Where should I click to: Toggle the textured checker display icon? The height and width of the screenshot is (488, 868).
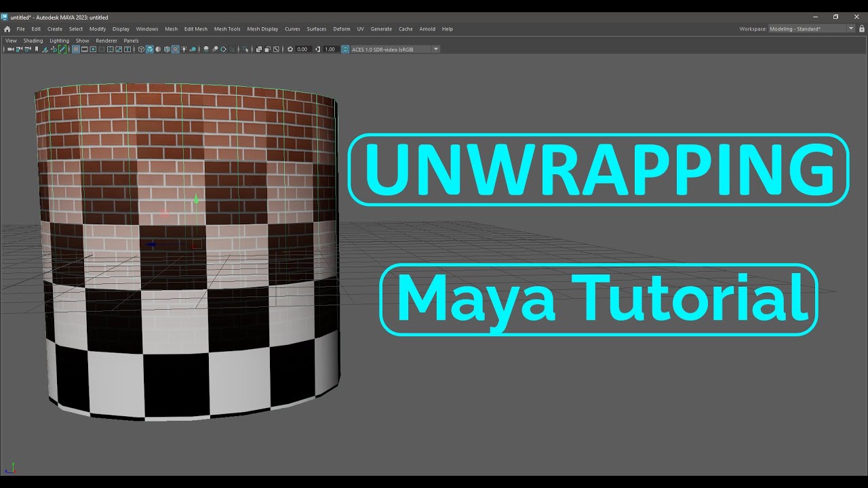point(175,49)
